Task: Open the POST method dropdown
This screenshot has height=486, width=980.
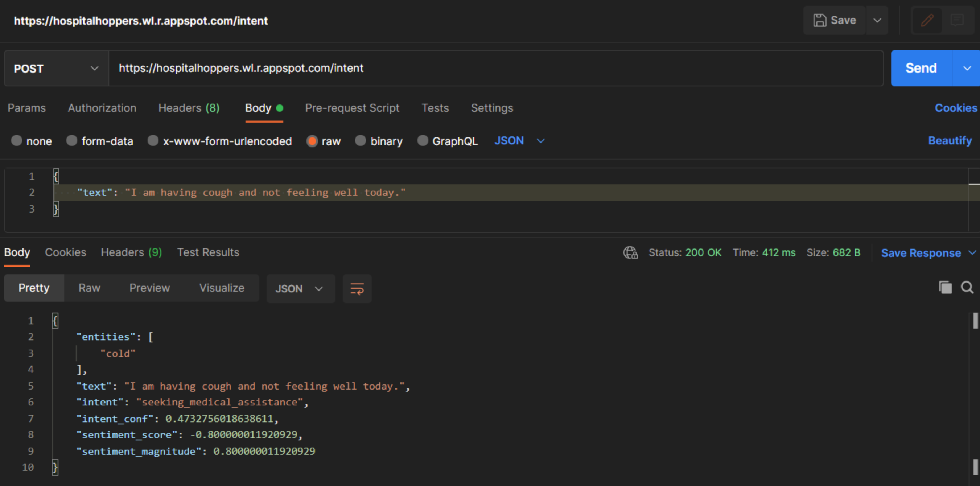Action: point(56,69)
